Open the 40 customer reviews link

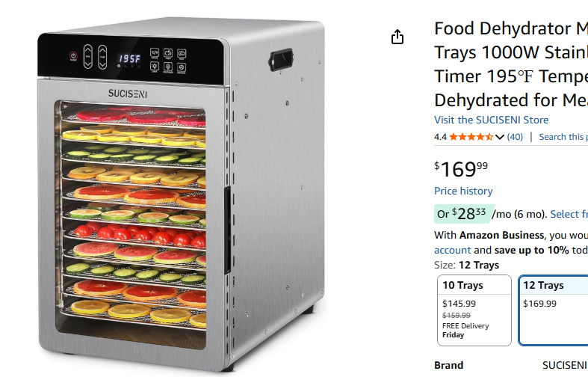point(515,137)
